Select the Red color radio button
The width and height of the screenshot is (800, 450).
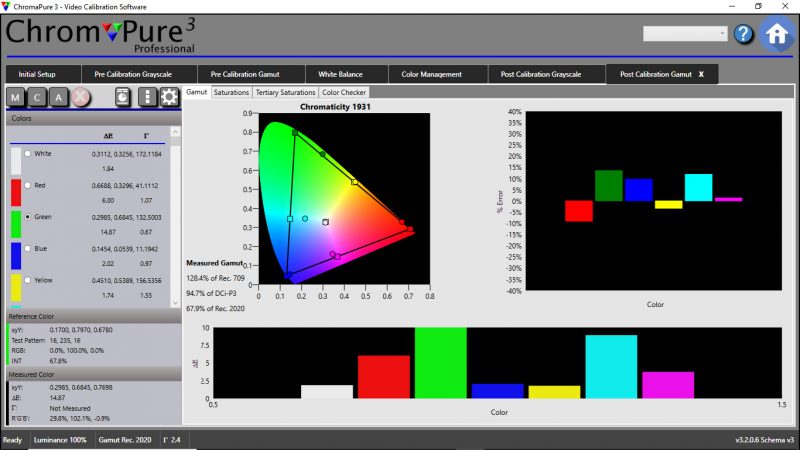[27, 185]
